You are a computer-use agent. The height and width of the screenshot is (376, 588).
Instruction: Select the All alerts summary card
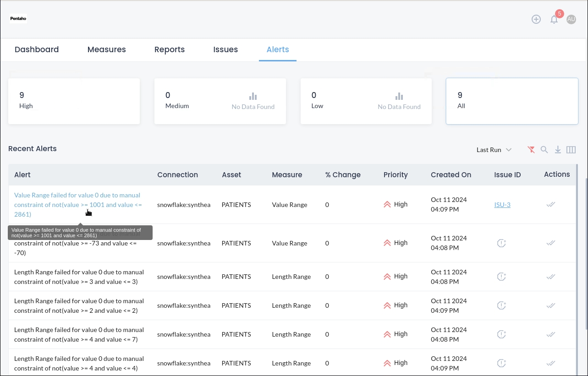pos(512,101)
